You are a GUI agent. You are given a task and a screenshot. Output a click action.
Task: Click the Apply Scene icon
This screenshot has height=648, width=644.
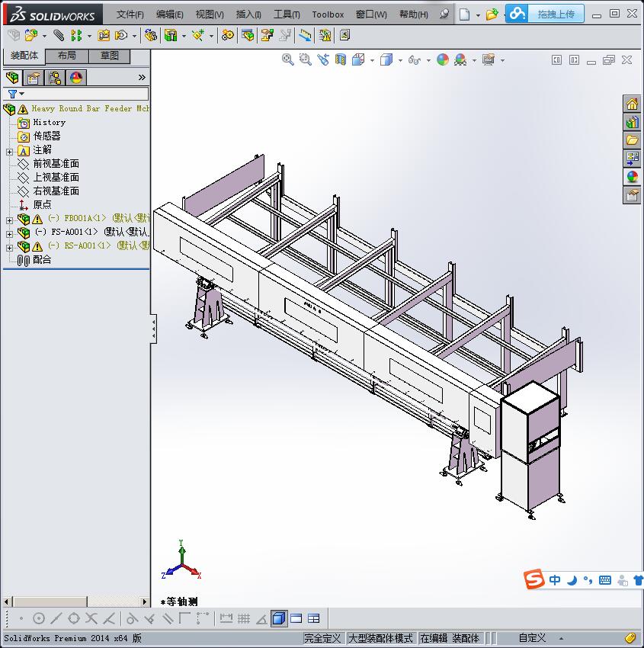[460, 60]
